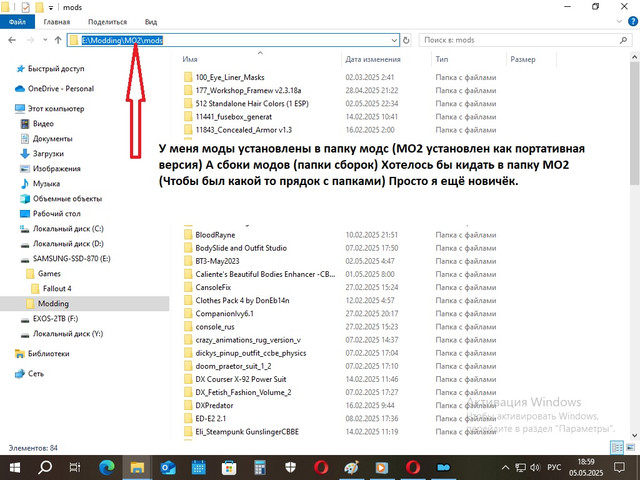Sort by Тип column header
The height and width of the screenshot is (480, 640).
pos(442,59)
